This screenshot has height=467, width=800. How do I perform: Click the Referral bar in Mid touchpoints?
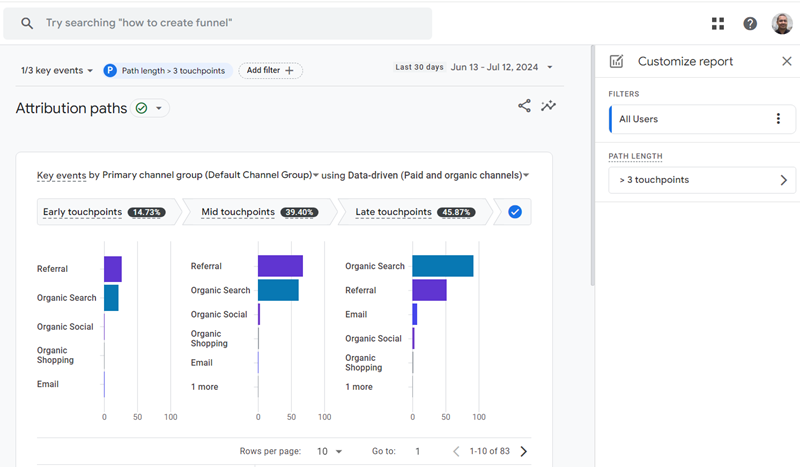[280, 266]
